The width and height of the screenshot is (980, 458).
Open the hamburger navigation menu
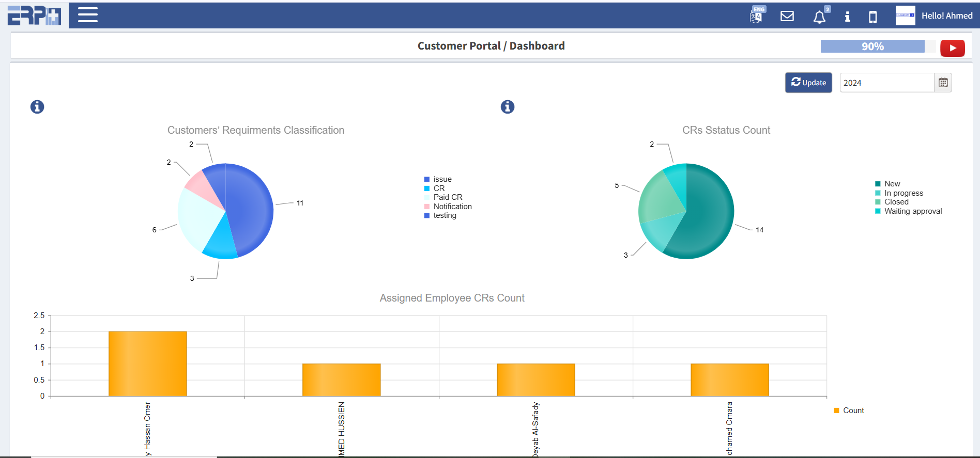88,15
